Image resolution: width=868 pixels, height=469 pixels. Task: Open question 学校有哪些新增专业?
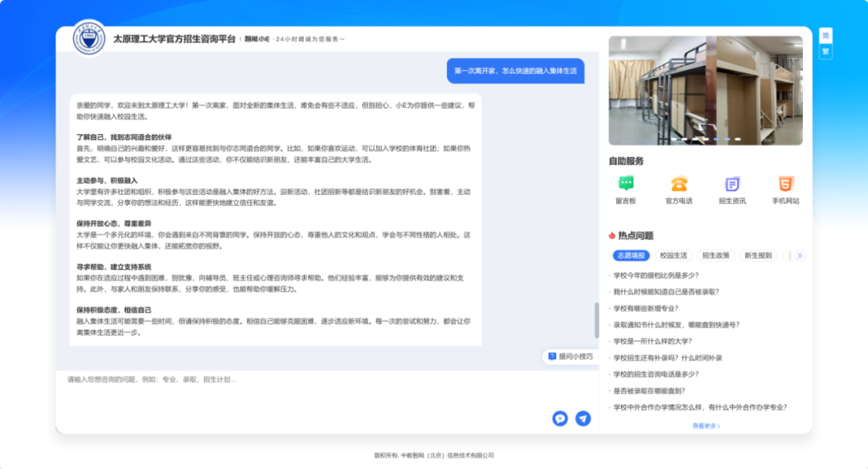tap(645, 308)
